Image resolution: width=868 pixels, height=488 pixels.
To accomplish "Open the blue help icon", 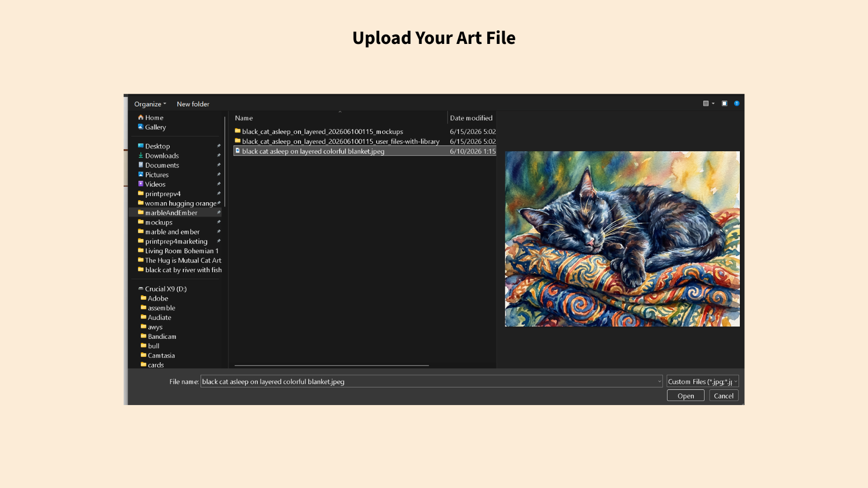I will click(x=737, y=104).
